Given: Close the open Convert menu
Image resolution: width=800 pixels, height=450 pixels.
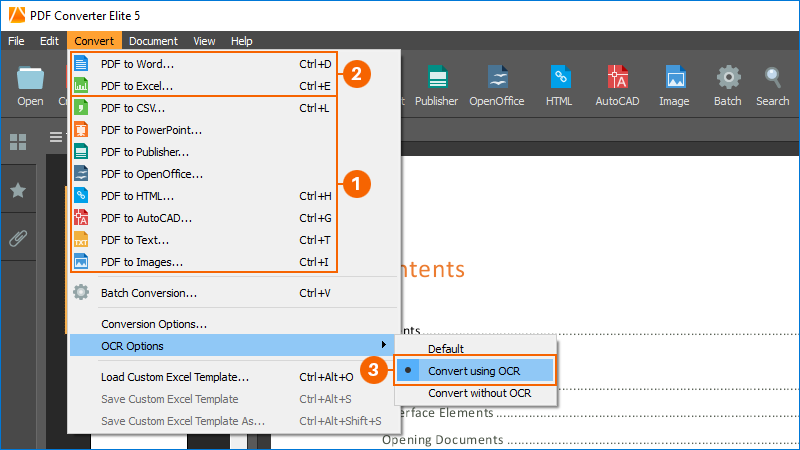Looking at the screenshot, I should pos(94,41).
